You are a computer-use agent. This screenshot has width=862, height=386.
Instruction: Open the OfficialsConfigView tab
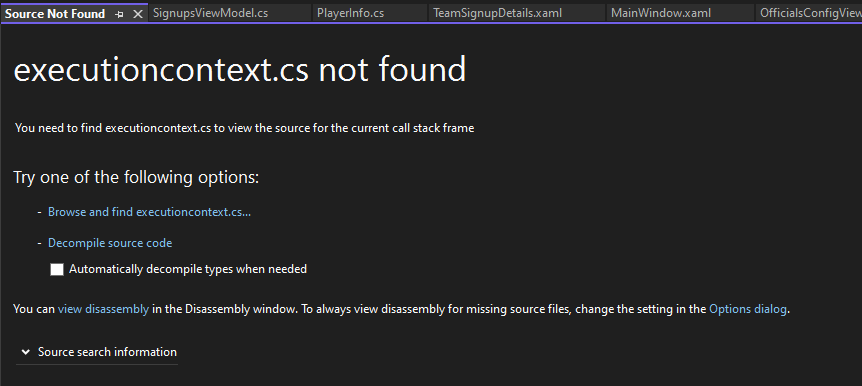click(x=808, y=13)
